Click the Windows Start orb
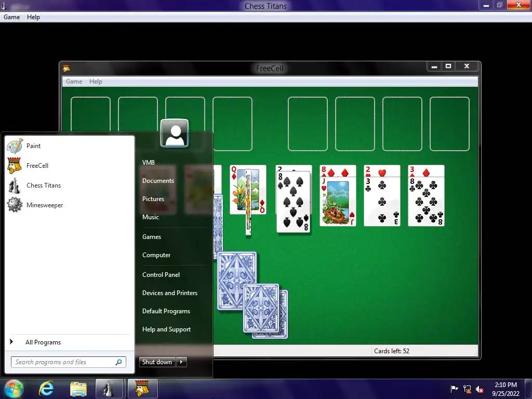 (13, 389)
